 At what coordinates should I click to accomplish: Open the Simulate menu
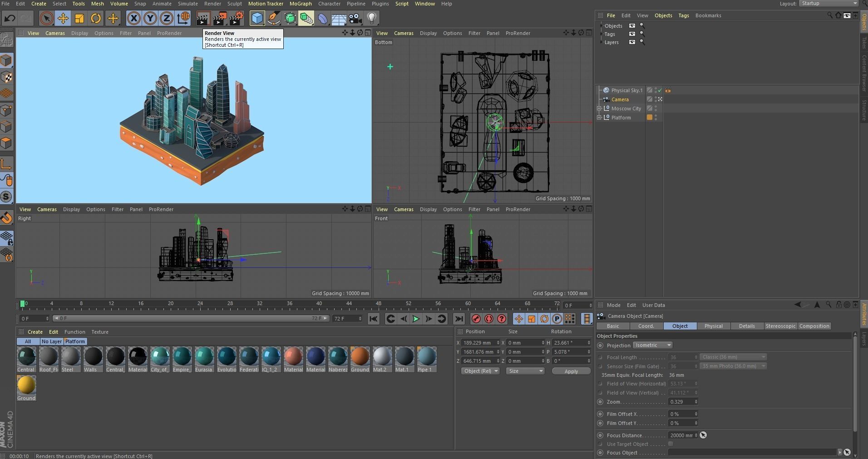187,4
